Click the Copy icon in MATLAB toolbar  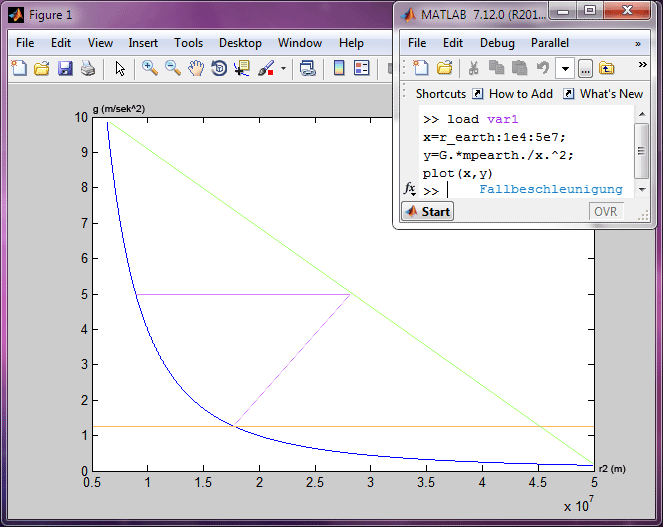click(x=496, y=68)
